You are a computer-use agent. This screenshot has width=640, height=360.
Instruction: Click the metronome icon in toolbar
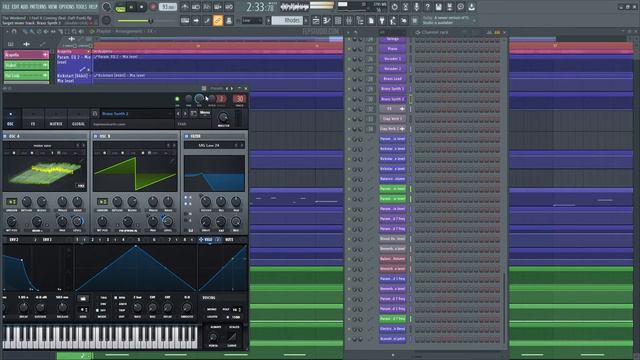click(x=185, y=7)
